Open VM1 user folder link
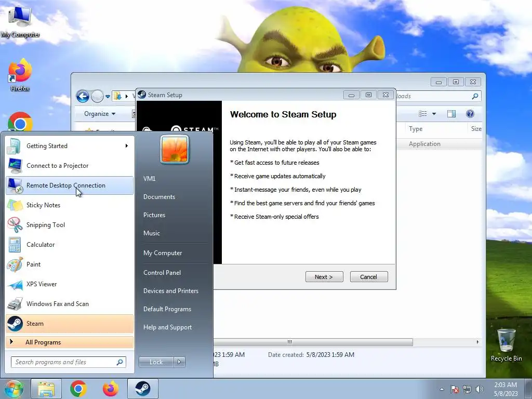The width and height of the screenshot is (532, 399). 149,179
